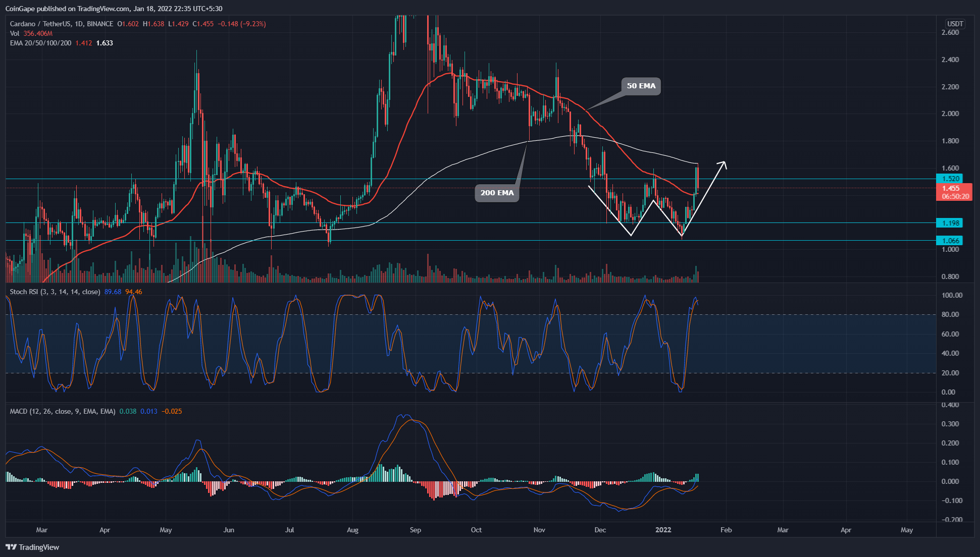Click the Feb label on time axis
Screen dimensions: 980x557
click(726, 530)
